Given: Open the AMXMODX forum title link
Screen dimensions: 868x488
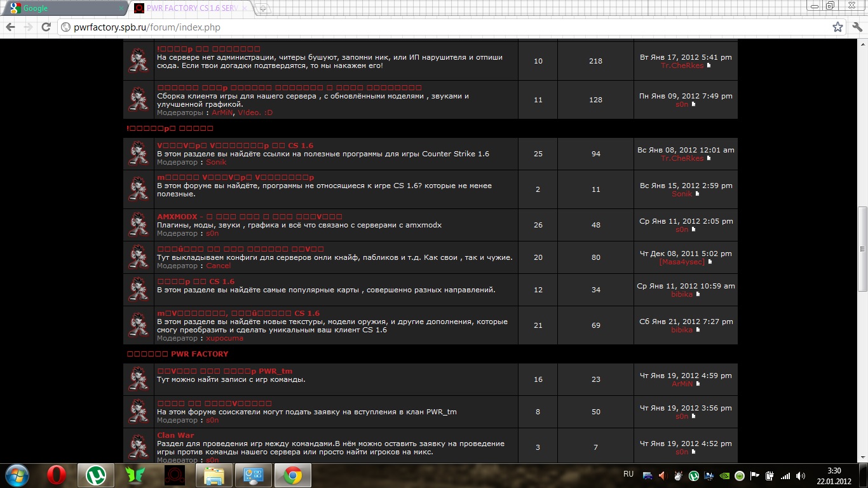Looking at the screenshot, I should point(249,217).
